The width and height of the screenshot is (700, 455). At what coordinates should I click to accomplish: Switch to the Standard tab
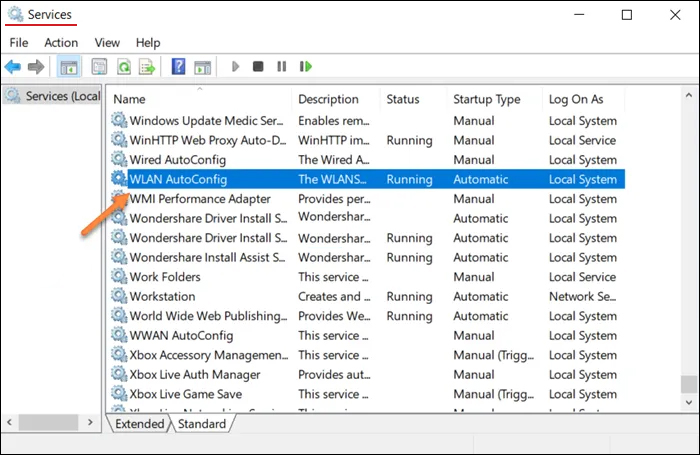pyautogui.click(x=202, y=424)
